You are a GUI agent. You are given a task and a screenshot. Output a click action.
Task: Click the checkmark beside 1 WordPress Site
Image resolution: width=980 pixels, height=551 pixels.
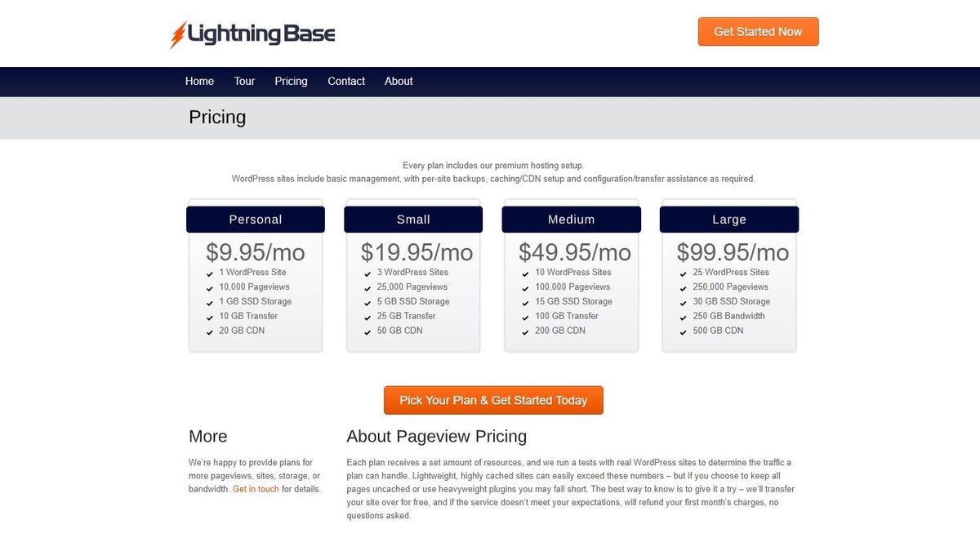pyautogui.click(x=210, y=273)
